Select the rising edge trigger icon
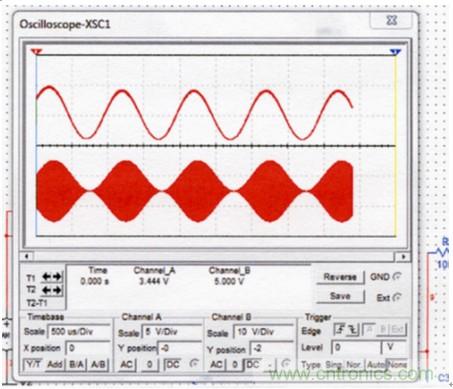Screen dimensions: 453x389 [340, 330]
